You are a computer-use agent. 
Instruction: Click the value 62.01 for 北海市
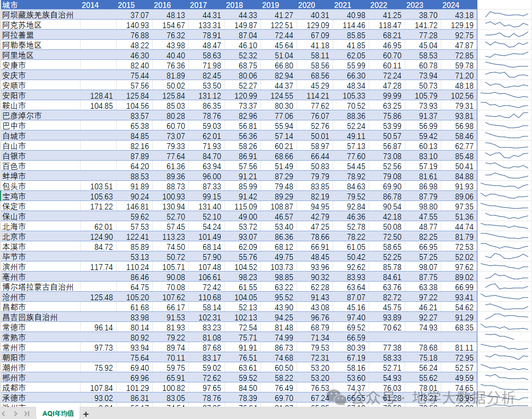pyautogui.click(x=103, y=226)
